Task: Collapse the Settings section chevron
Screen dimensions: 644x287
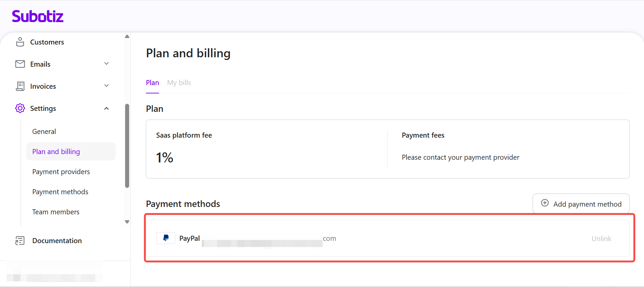Action: click(106, 108)
